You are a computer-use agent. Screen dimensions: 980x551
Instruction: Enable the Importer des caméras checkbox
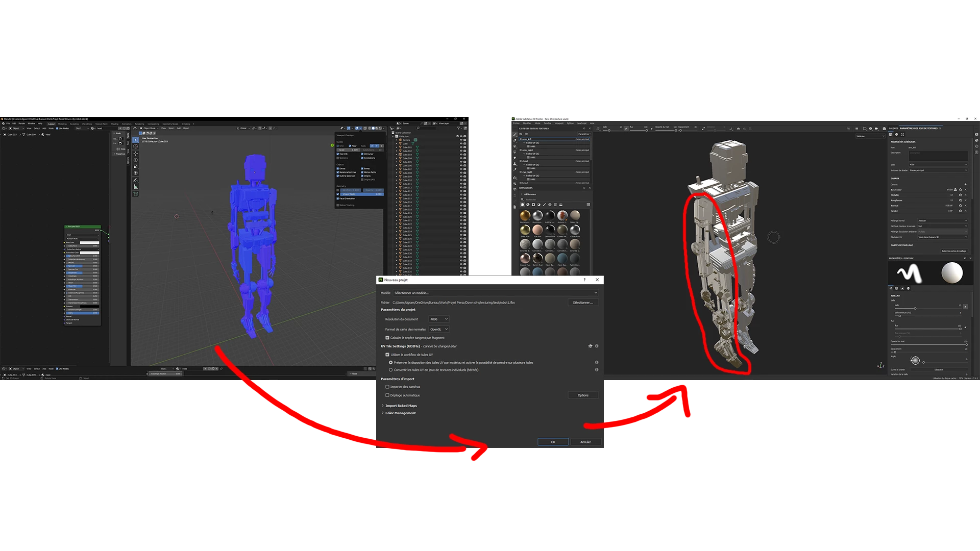click(x=387, y=387)
